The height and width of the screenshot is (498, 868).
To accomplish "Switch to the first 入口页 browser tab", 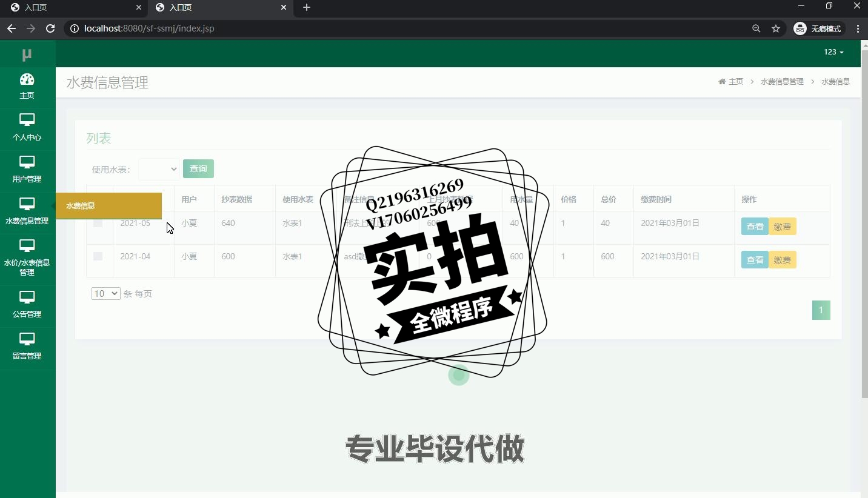I will tap(74, 8).
